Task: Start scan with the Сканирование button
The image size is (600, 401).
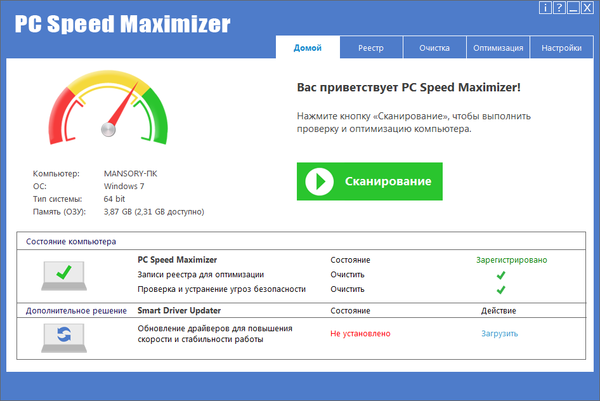Action: tap(370, 181)
